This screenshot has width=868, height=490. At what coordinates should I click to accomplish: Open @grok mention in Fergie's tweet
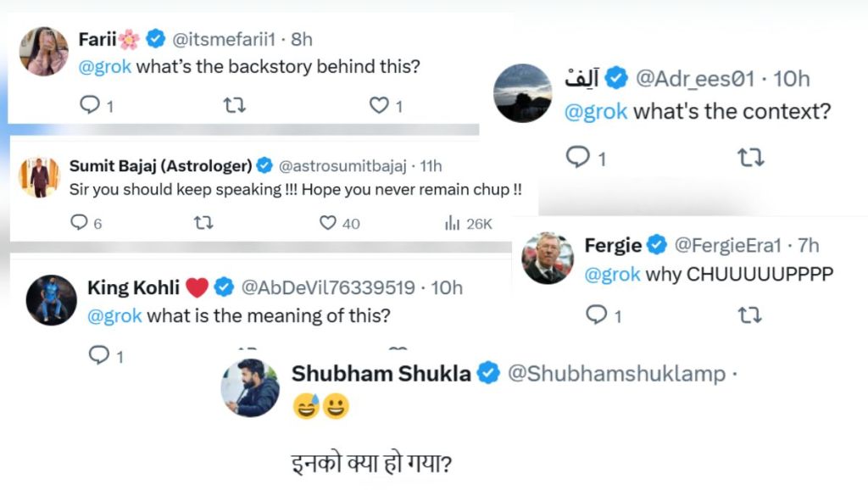click(x=611, y=275)
